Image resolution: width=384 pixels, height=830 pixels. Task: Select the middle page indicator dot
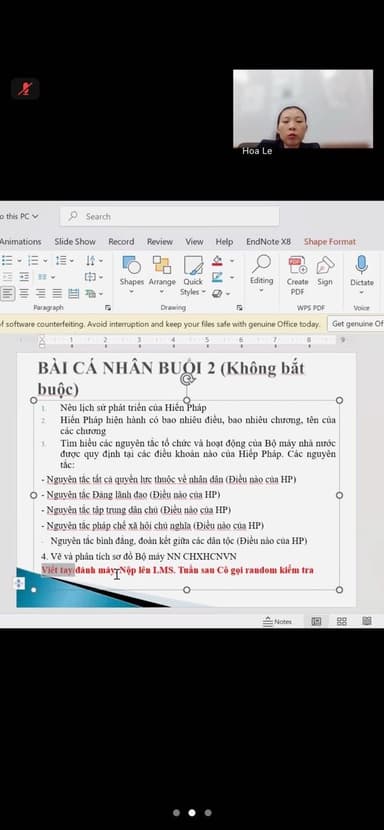pos(192,813)
